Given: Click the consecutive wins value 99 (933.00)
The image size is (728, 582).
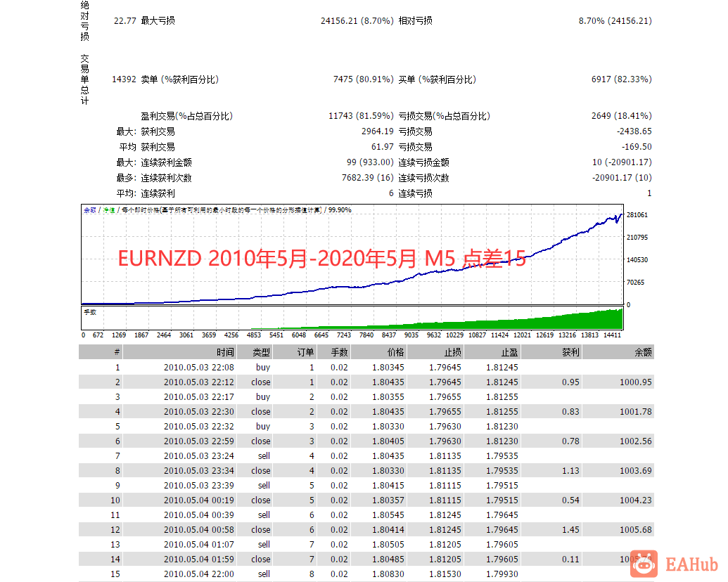Looking at the screenshot, I should 370,162.
